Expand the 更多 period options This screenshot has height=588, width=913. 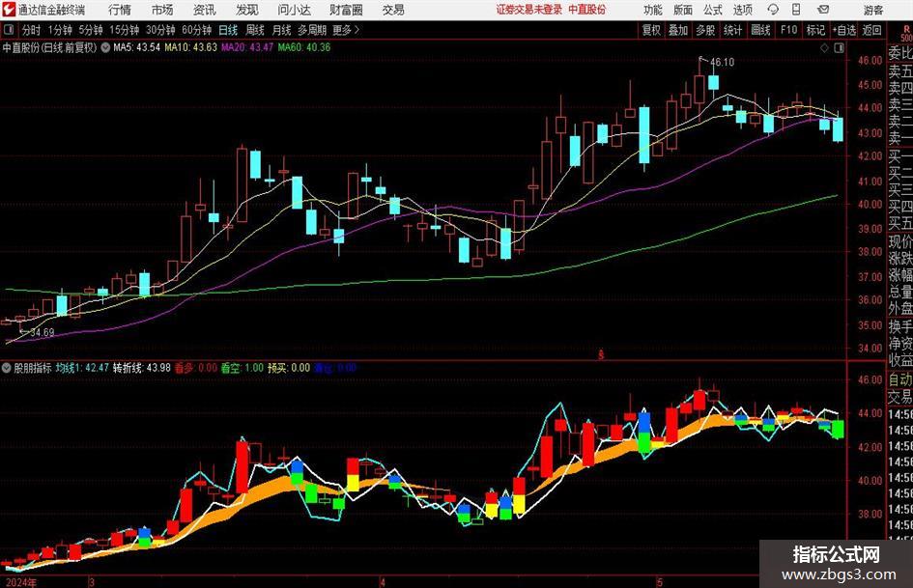tap(346, 30)
